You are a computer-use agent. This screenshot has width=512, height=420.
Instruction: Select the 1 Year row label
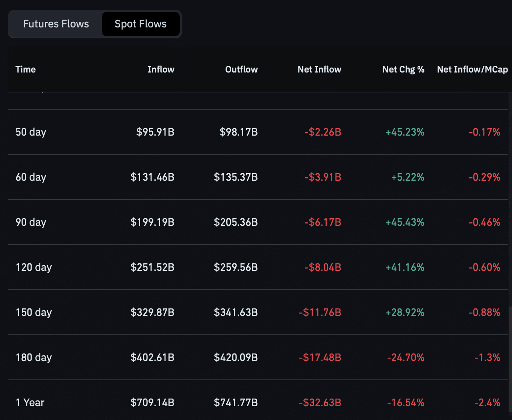(x=30, y=403)
